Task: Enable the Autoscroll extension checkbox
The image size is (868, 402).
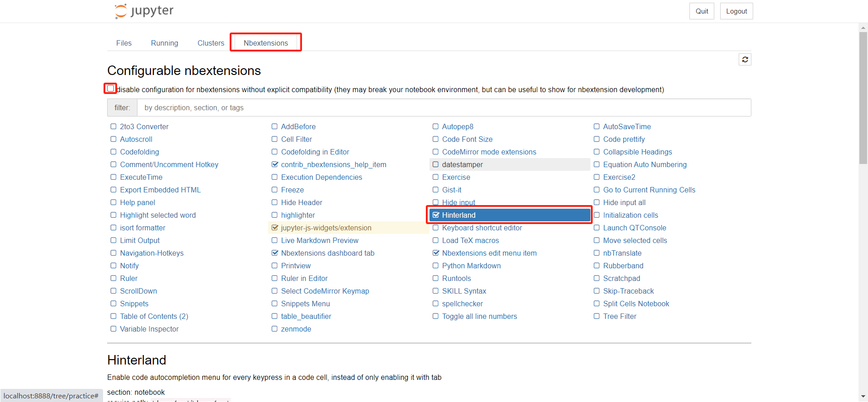Action: (x=113, y=139)
